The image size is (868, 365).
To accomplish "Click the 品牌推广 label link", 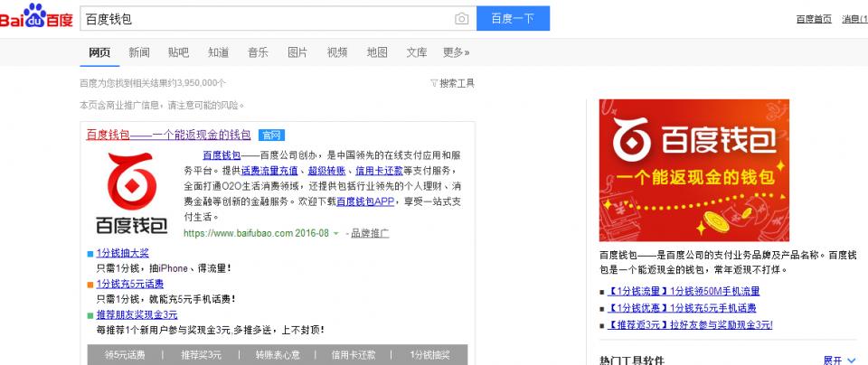I will [371, 233].
